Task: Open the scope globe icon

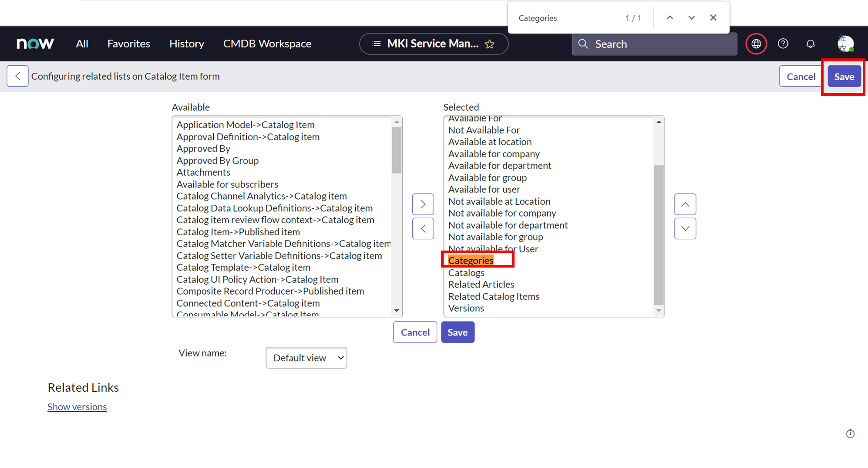Action: pyautogui.click(x=756, y=44)
